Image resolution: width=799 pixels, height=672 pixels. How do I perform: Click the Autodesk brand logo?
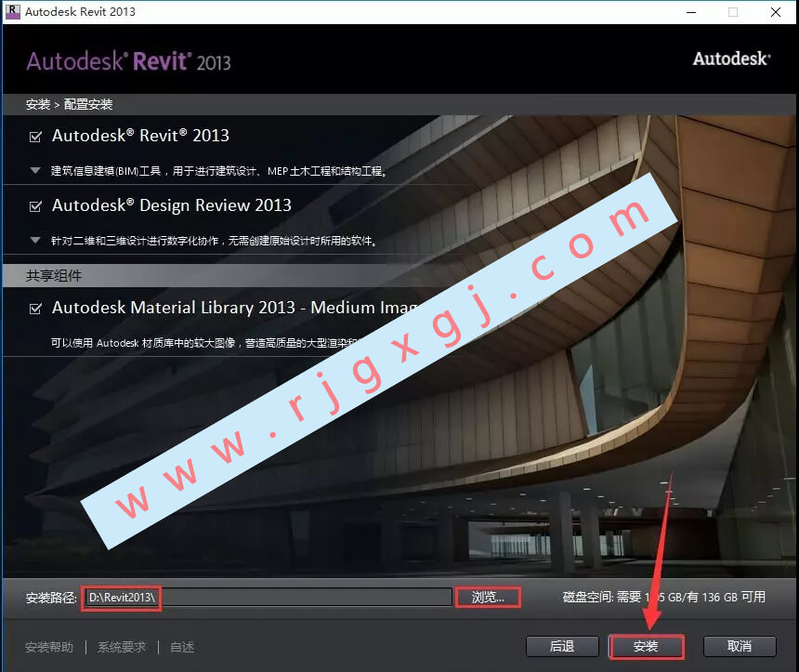(x=732, y=59)
